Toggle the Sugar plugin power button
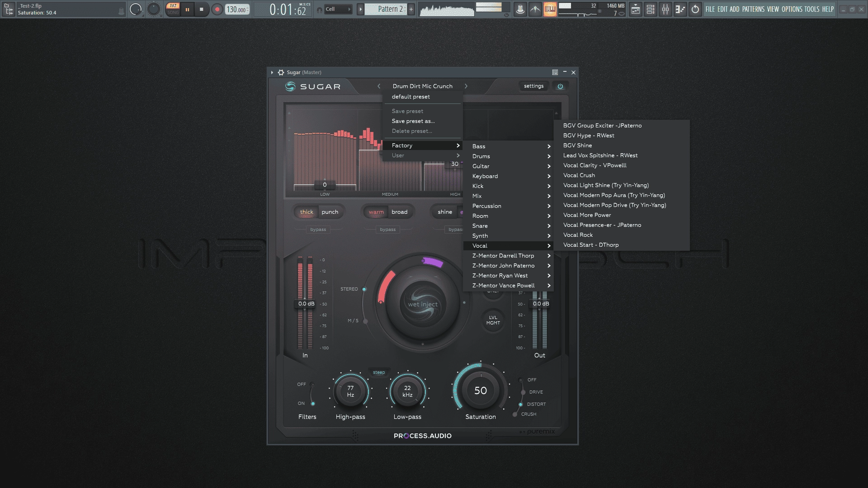 [560, 86]
